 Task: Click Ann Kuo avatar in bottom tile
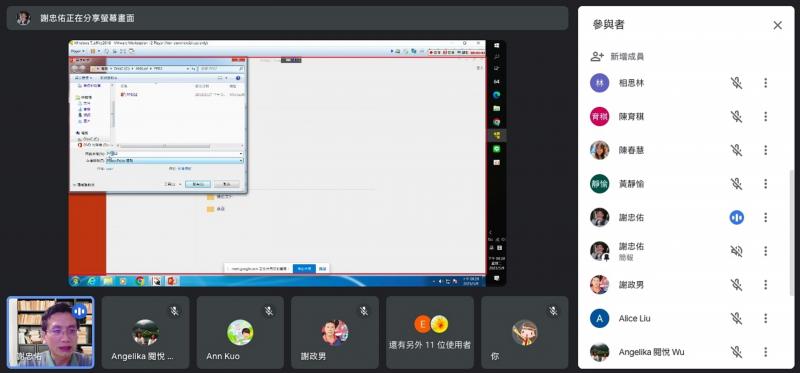[240, 333]
